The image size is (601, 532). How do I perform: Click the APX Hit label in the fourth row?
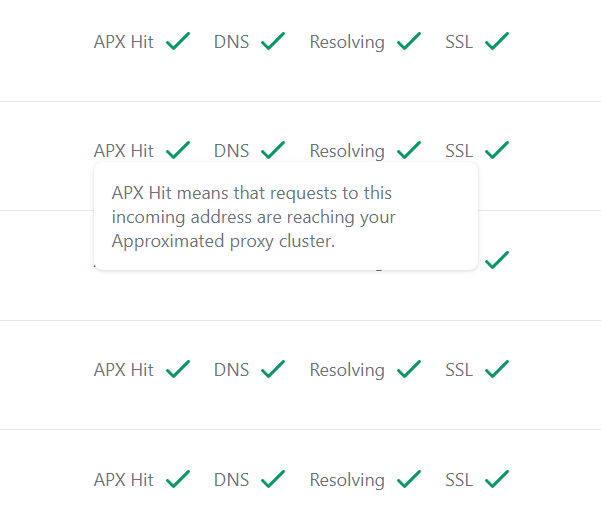(124, 370)
